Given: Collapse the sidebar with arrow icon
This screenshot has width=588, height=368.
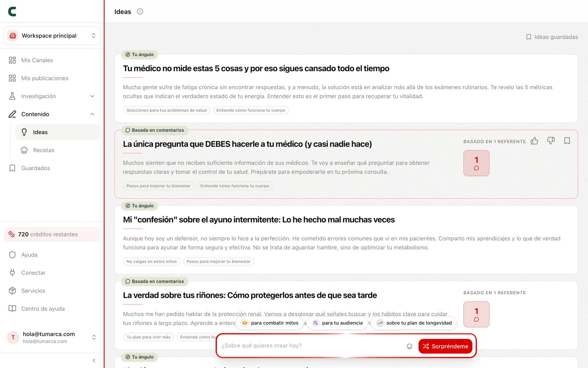Looking at the screenshot, I should tap(94, 361).
